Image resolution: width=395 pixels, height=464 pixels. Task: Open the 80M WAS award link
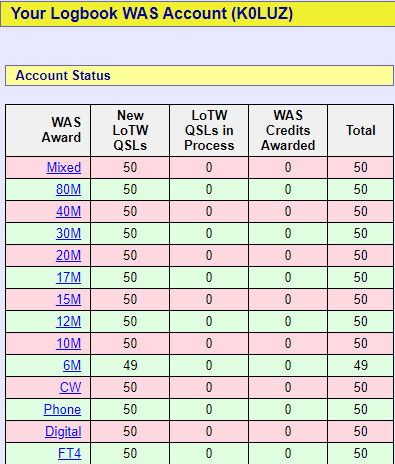click(x=68, y=189)
